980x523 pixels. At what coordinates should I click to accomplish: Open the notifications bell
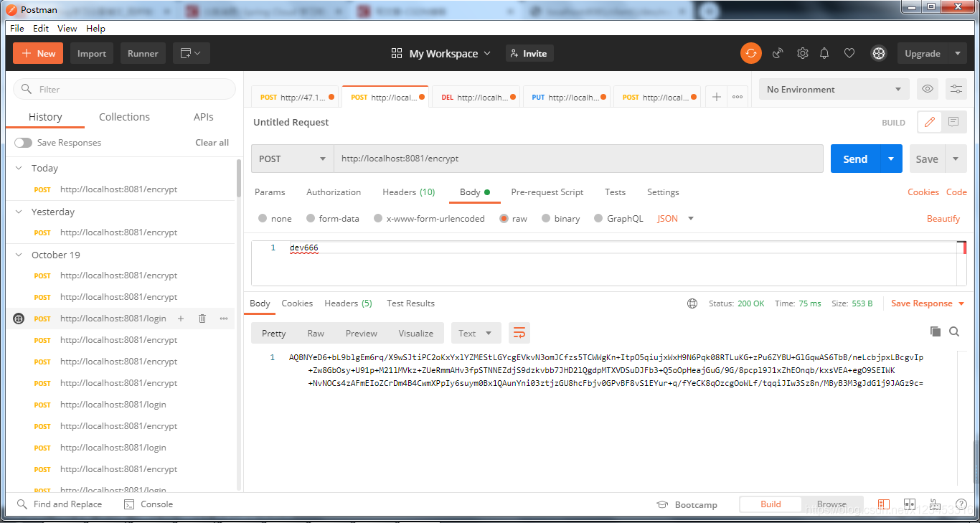(x=825, y=53)
